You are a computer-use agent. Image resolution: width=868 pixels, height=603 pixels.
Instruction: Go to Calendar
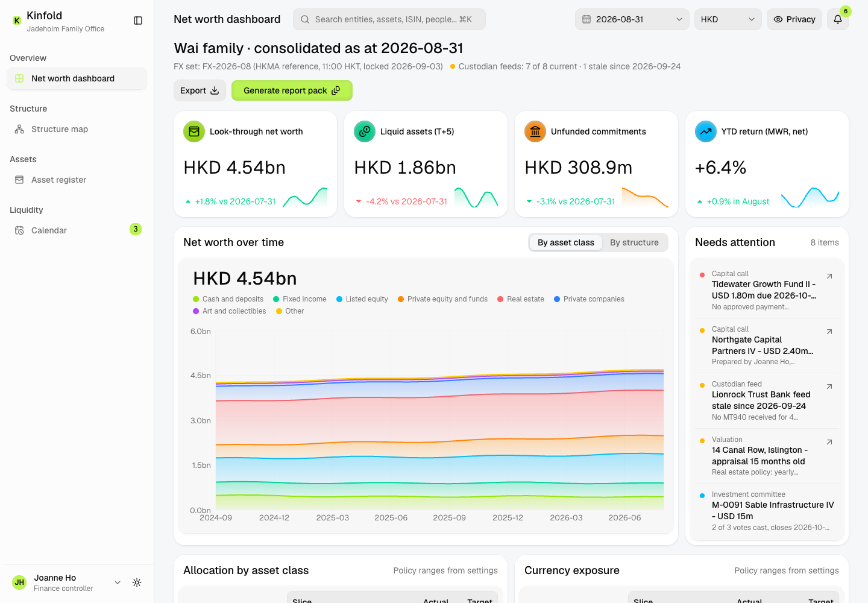click(77, 230)
